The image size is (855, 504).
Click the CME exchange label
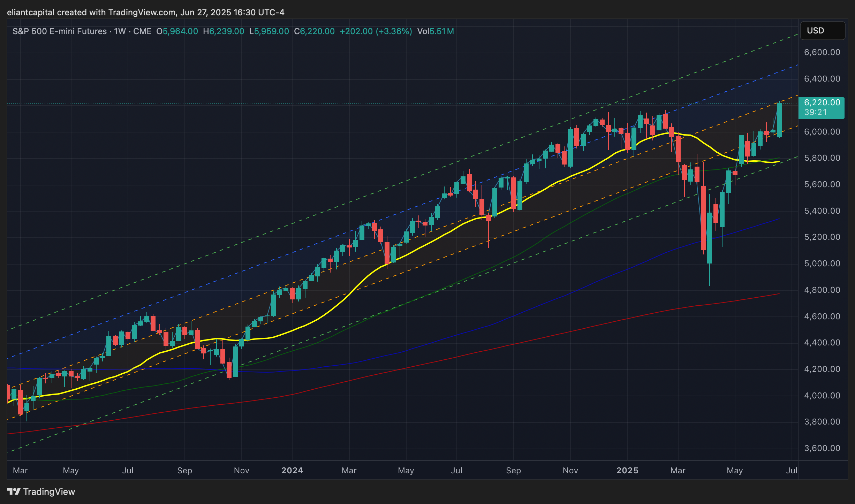click(142, 31)
